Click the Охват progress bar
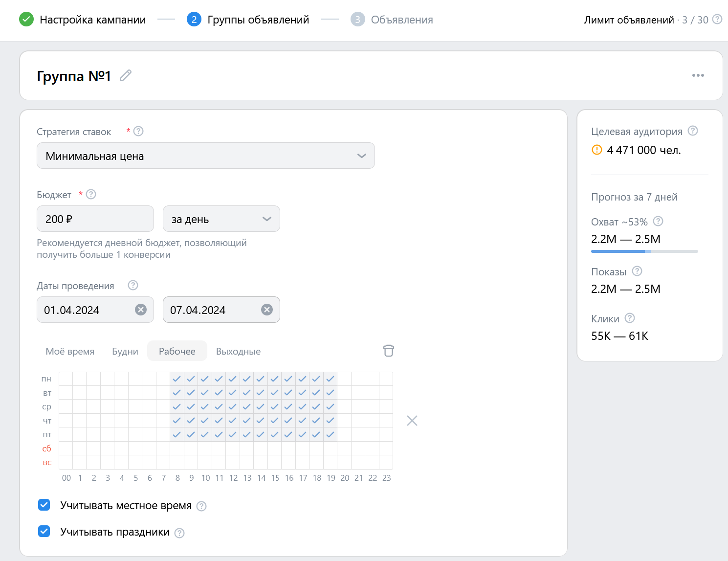Viewport: 728px width, 561px height. coord(644,251)
